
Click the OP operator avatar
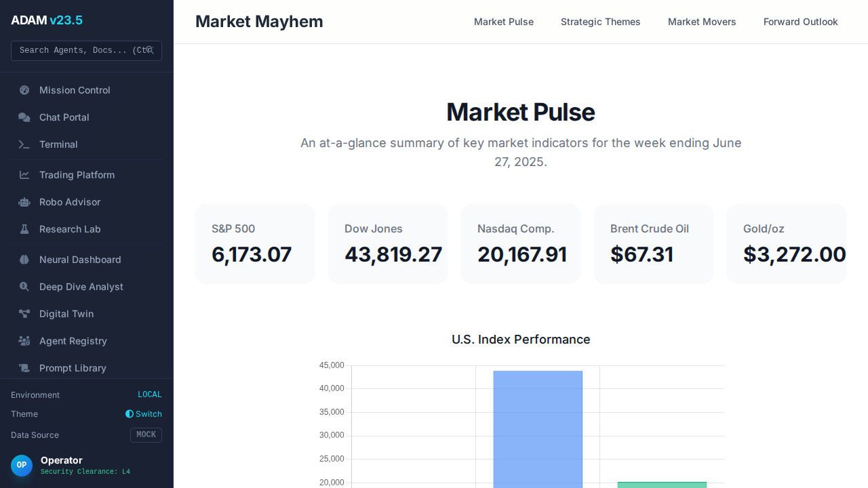[x=22, y=466]
